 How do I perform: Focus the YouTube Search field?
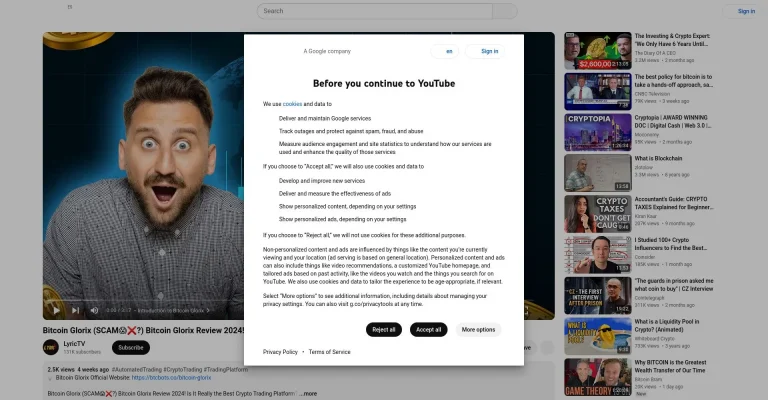click(375, 11)
